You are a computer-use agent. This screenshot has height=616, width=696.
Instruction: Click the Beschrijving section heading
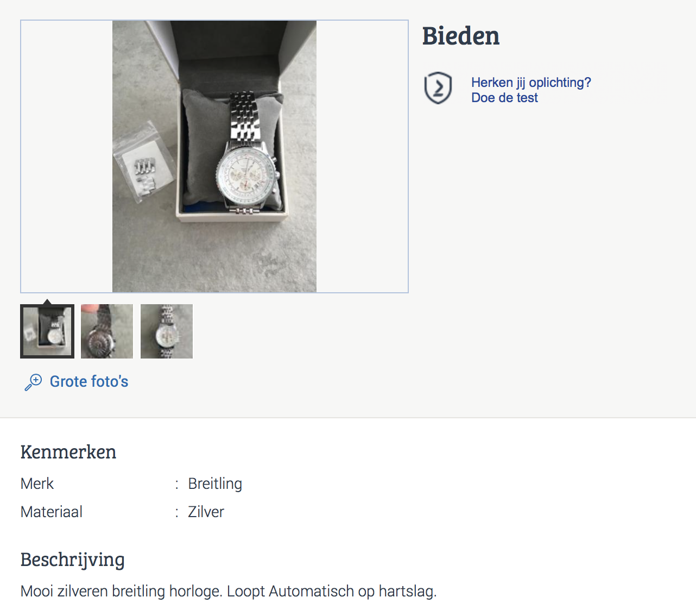73,560
